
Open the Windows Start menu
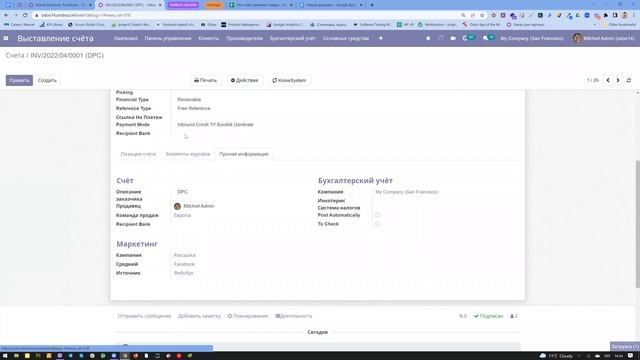(x=6, y=356)
